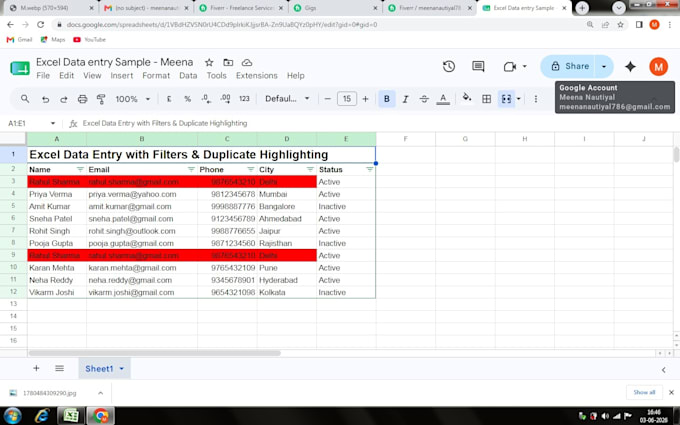Check cloud document status icon
Image resolution: width=680 pixels, height=425 pixels.
(x=247, y=62)
